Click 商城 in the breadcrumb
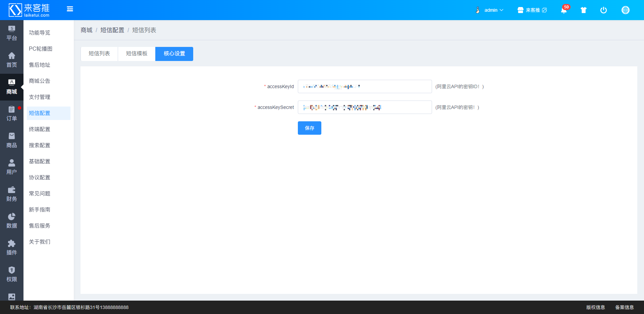Image resolution: width=644 pixels, height=314 pixels. 87,30
